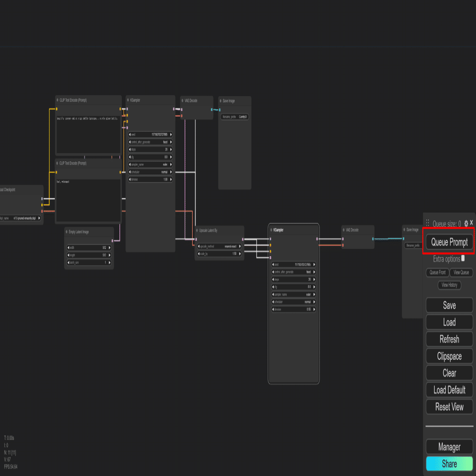This screenshot has width=476, height=476.
Task: Click the pink latent output port of Upscale Latent By
Action: [242, 239]
